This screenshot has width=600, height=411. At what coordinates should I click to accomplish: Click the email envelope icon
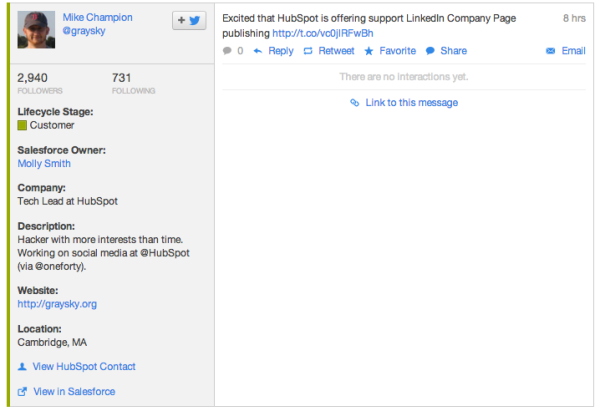[550, 51]
